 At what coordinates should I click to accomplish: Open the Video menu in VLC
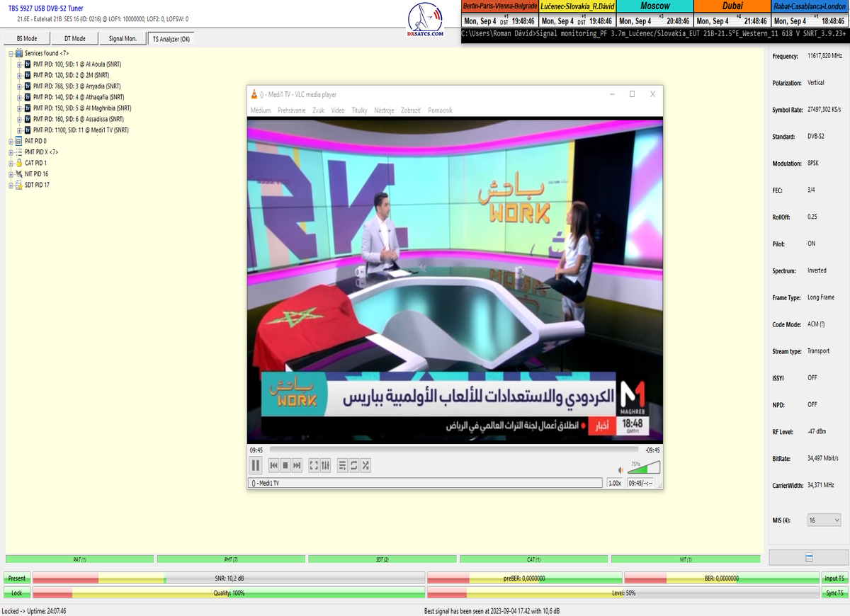(x=338, y=110)
